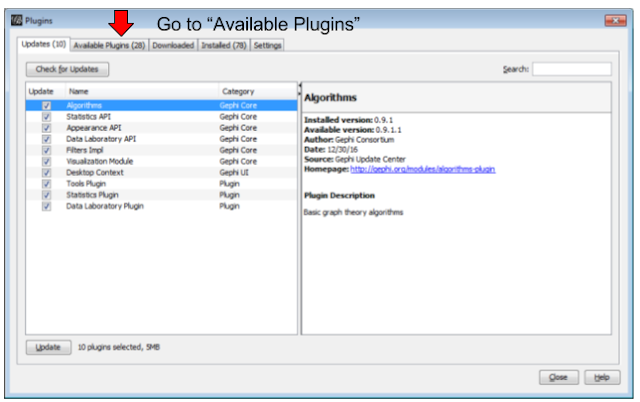Click the Available version 0.9.1.1 line
This screenshot has height=402, width=640.
pyautogui.click(x=353, y=130)
